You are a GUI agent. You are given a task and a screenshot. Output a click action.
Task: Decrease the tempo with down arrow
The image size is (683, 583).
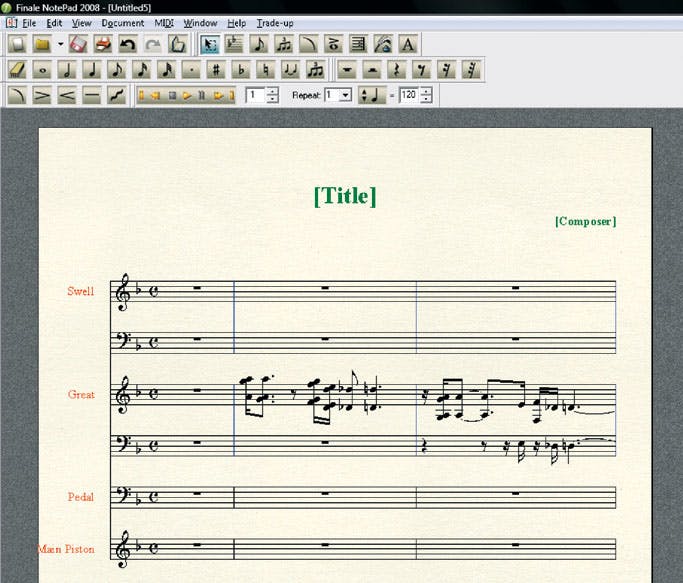coord(426,98)
